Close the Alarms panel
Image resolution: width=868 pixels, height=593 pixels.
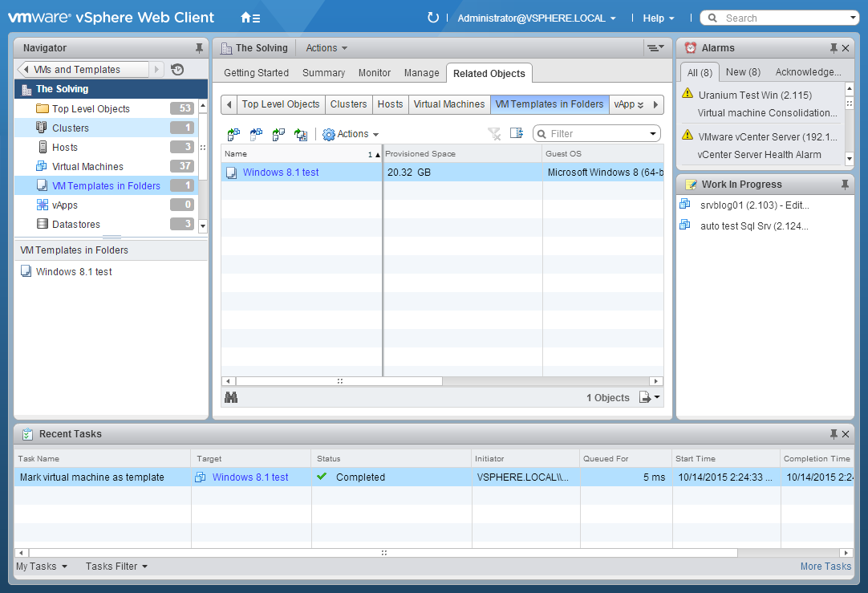846,48
